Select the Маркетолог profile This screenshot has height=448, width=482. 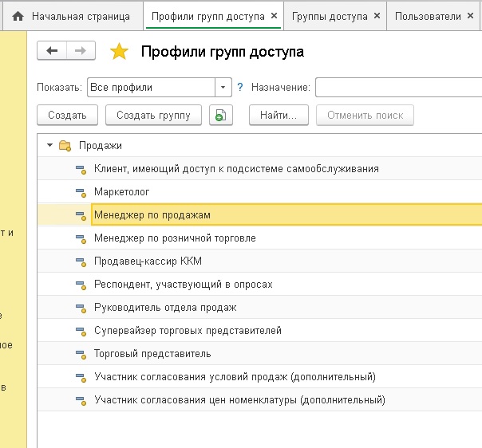click(x=259, y=191)
